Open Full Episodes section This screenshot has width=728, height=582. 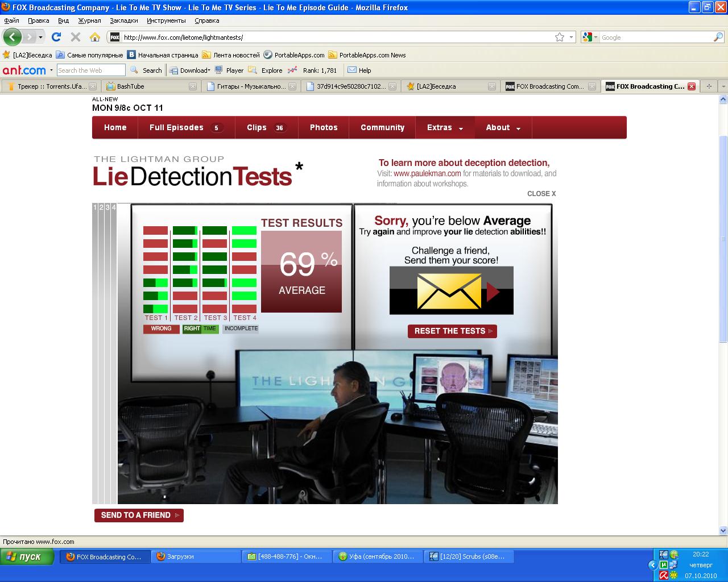(x=187, y=127)
